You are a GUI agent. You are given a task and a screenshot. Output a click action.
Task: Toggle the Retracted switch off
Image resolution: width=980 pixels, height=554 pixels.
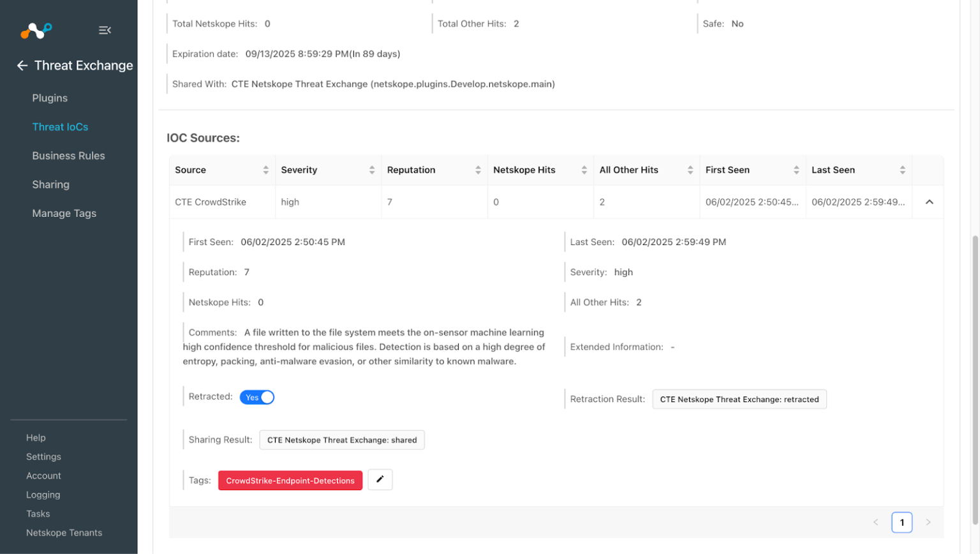257,397
